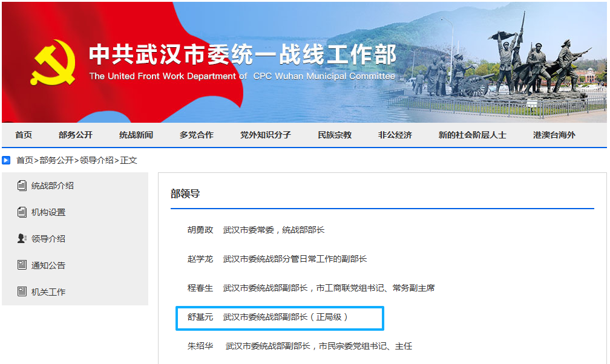Click the 统战部介绍 document icon

pos(22,186)
